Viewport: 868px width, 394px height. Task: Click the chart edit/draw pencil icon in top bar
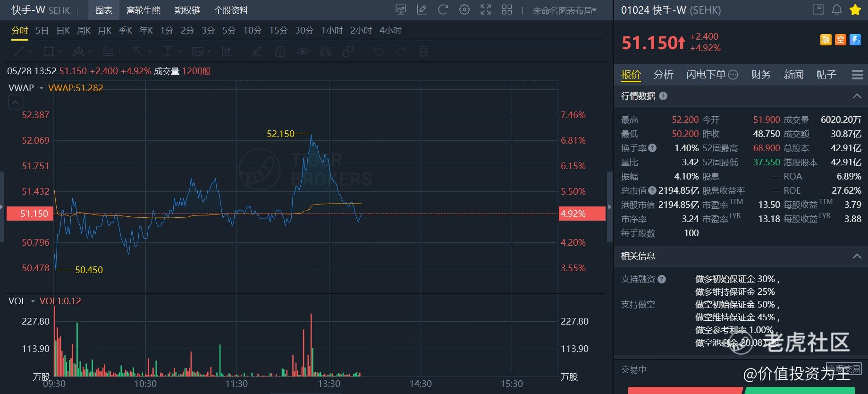422,9
